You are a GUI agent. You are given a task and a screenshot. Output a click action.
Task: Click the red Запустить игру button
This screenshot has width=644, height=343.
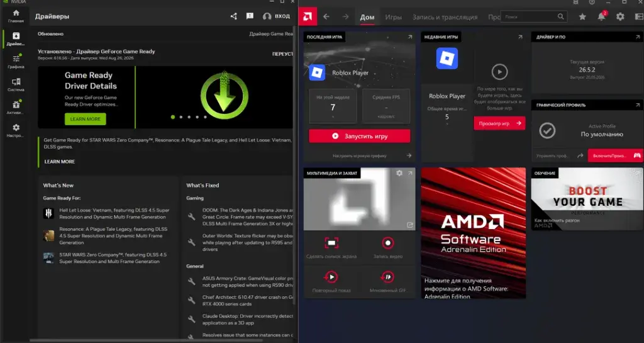click(x=359, y=136)
